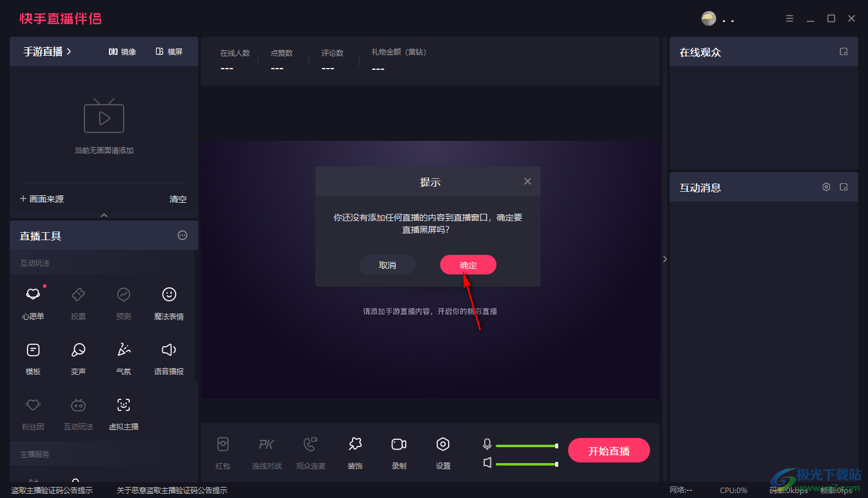Open the 模板 template tool
868x498 pixels.
tap(33, 358)
